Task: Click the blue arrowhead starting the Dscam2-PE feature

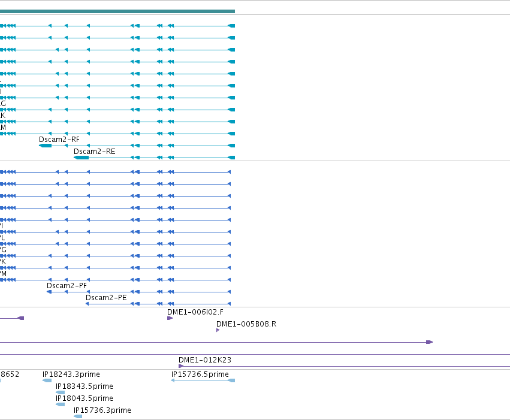Action: point(87,304)
